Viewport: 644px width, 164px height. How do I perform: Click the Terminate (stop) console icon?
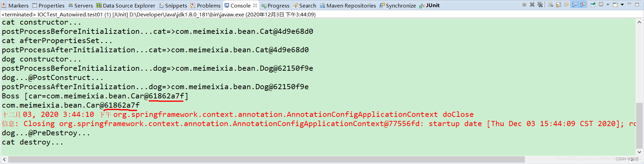(524, 4)
